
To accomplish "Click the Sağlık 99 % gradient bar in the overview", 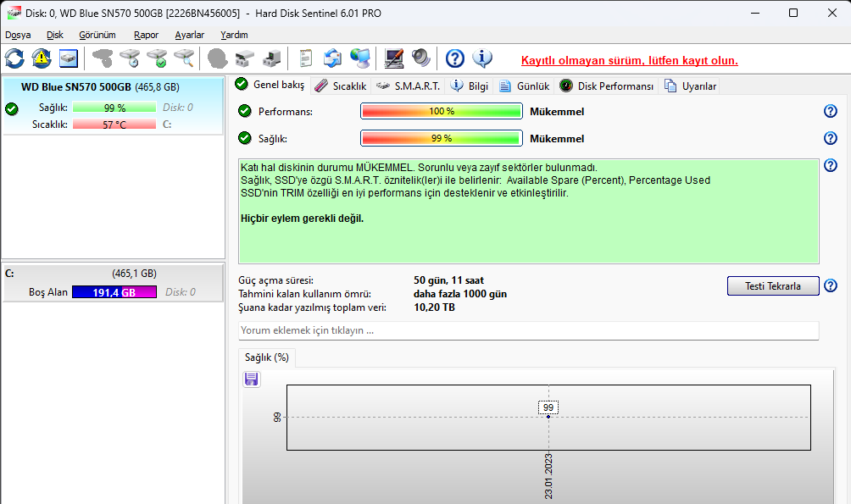I will (442, 138).
